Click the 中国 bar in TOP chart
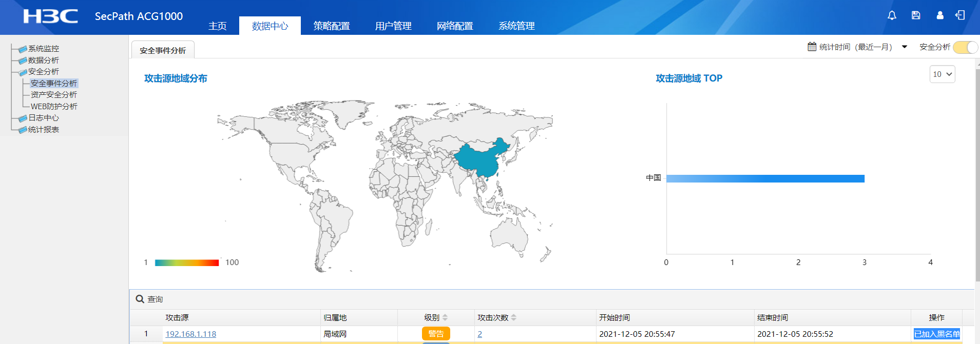 (765, 179)
